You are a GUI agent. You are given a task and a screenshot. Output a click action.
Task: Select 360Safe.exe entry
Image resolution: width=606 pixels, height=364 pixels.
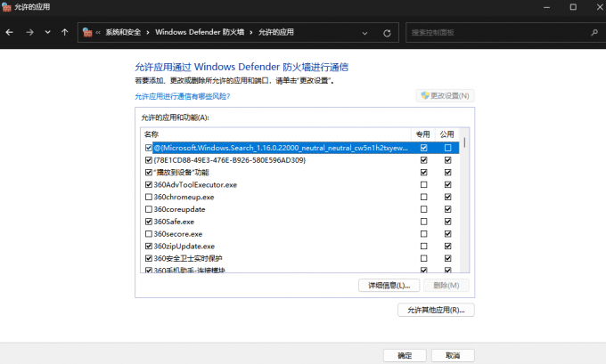pyautogui.click(x=174, y=222)
